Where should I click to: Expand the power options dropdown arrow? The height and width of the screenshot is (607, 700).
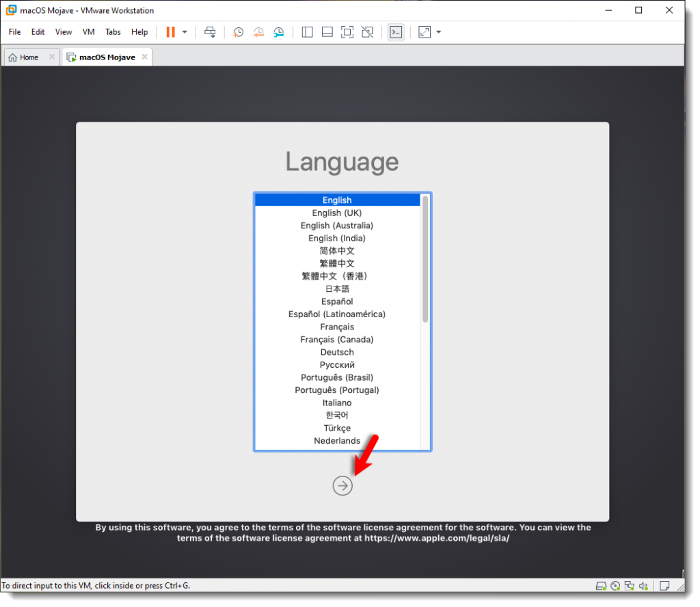[x=185, y=32]
